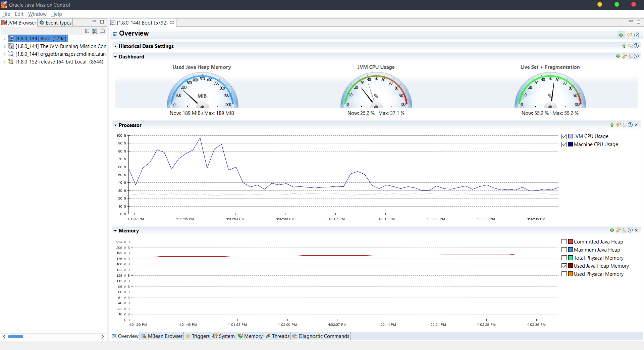
Task: Remove the Processor chart with its X icon
Action: [636, 125]
